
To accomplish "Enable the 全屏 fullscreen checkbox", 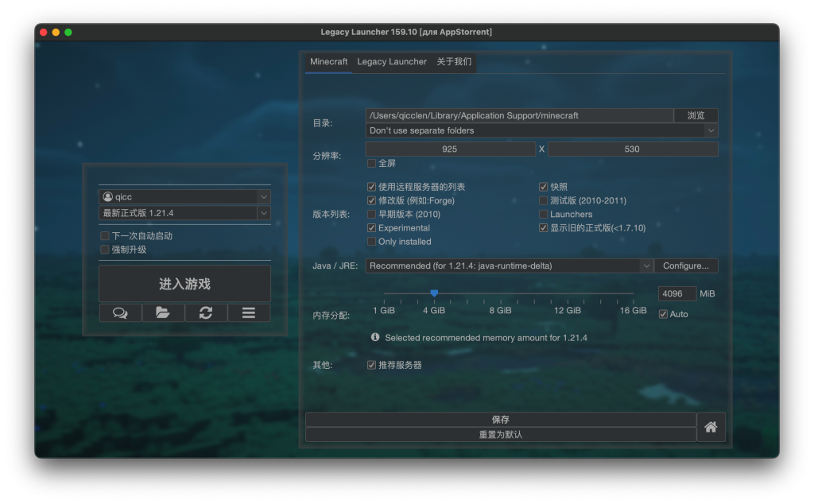I will (372, 164).
